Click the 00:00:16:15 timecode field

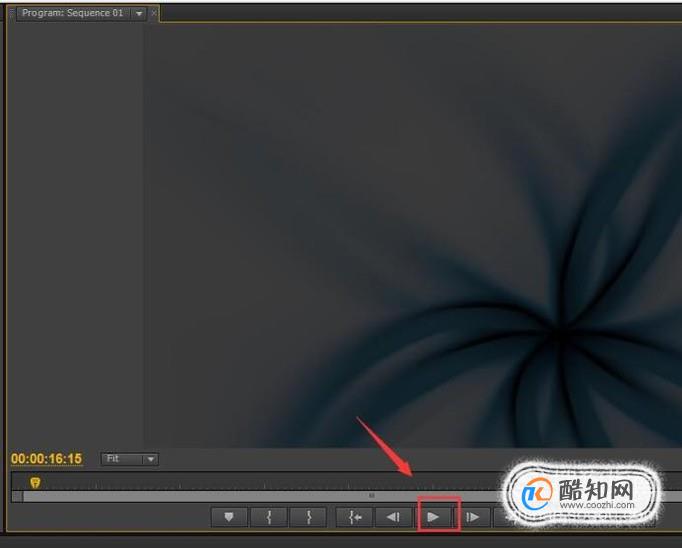[x=47, y=459]
